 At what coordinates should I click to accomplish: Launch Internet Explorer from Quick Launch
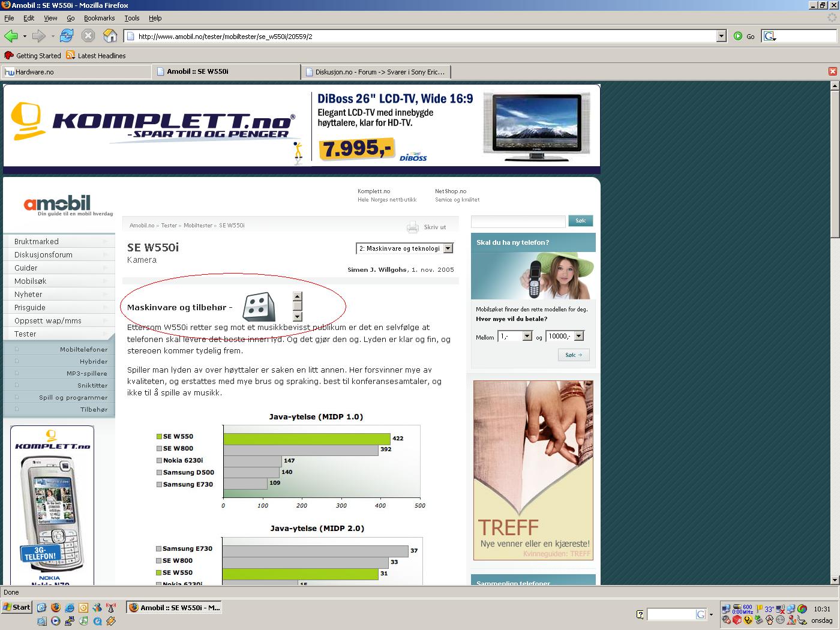point(69,607)
